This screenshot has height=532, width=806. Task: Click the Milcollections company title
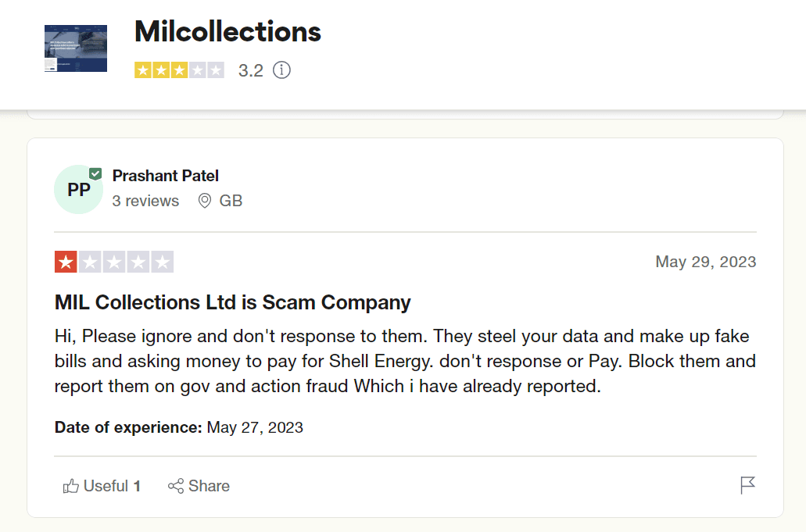pos(227,32)
